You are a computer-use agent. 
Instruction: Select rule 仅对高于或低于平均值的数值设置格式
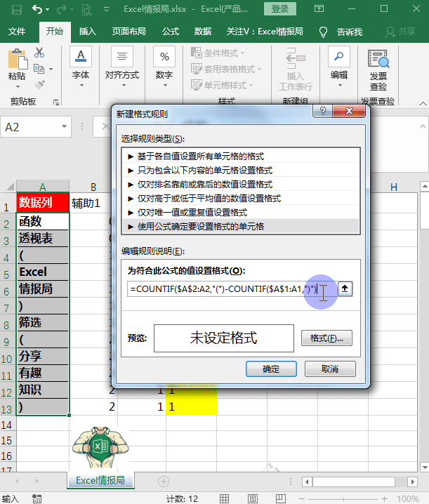[241, 199]
